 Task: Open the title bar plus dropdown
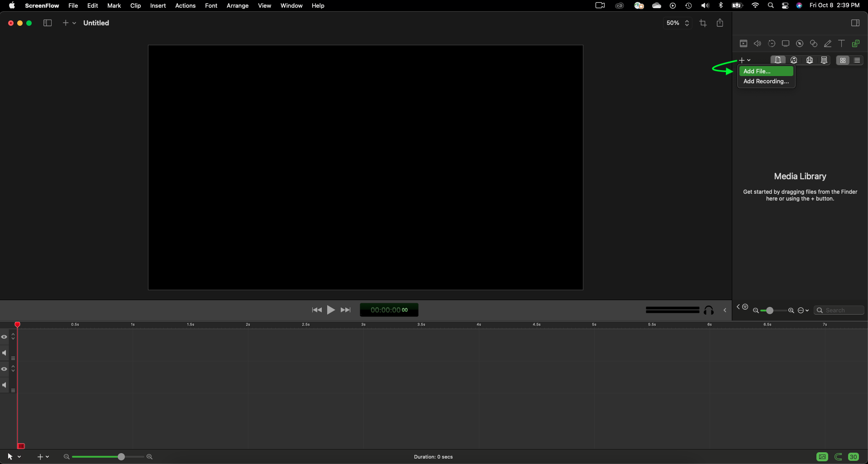[69, 23]
